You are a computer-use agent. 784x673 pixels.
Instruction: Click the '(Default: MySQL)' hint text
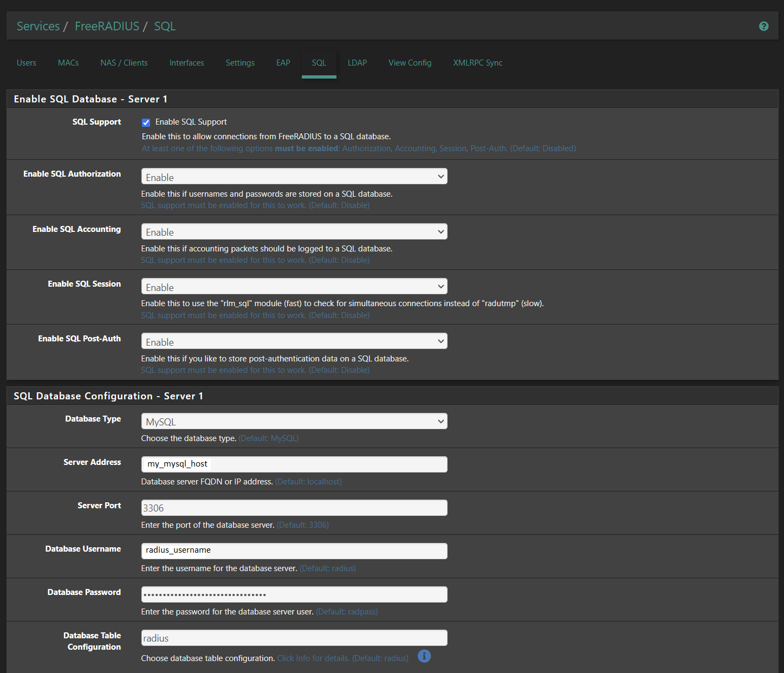click(x=269, y=438)
